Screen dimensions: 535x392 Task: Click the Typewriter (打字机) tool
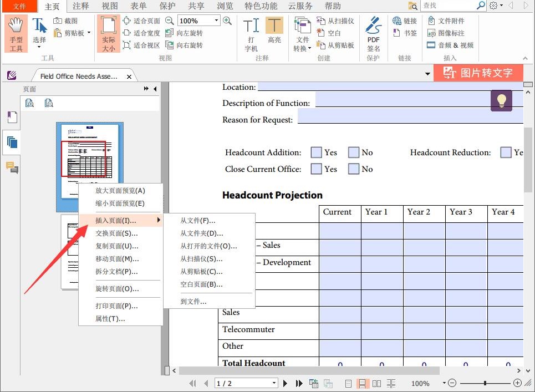click(x=251, y=34)
